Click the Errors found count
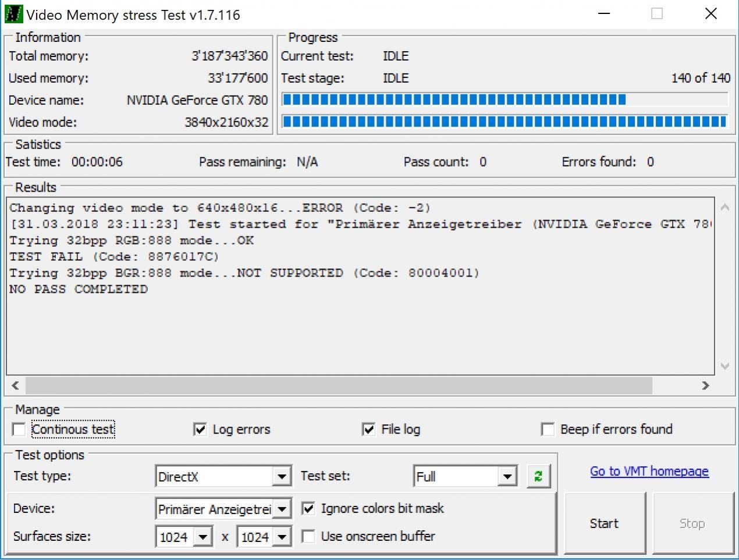This screenshot has width=739, height=560. click(x=651, y=162)
